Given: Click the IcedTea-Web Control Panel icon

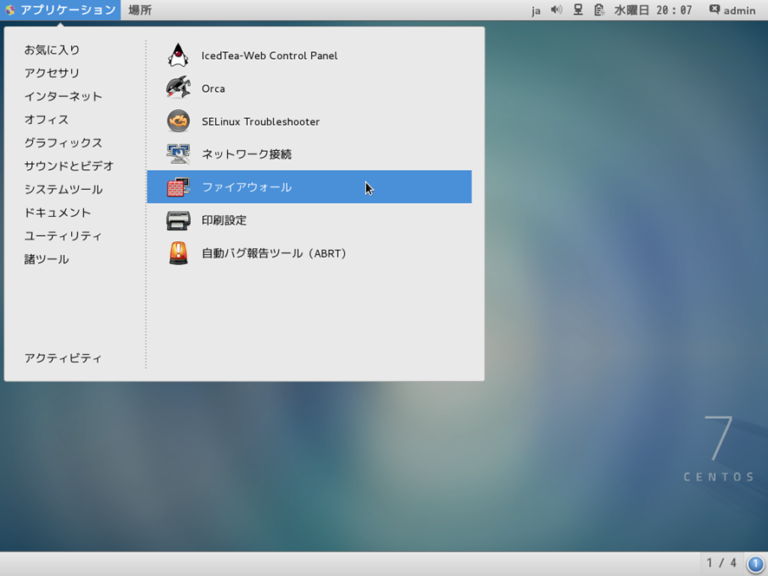Looking at the screenshot, I should point(178,56).
